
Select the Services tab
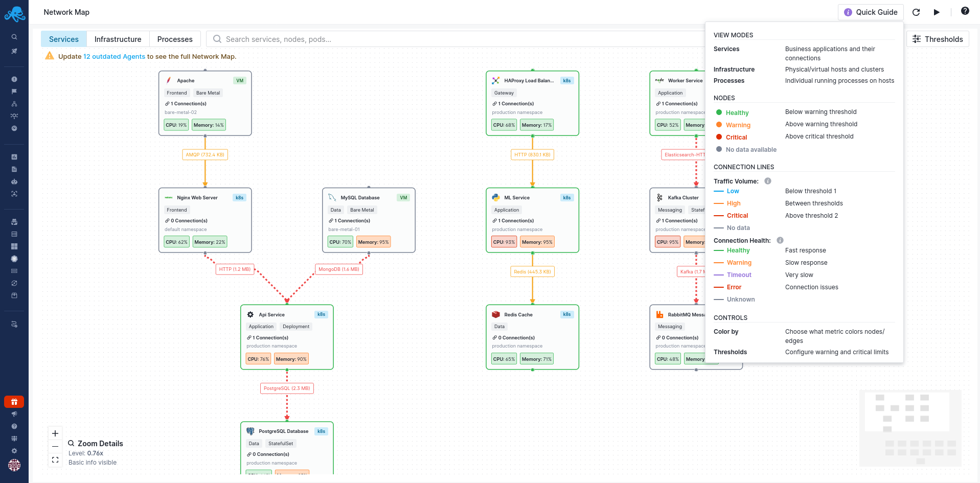[64, 39]
